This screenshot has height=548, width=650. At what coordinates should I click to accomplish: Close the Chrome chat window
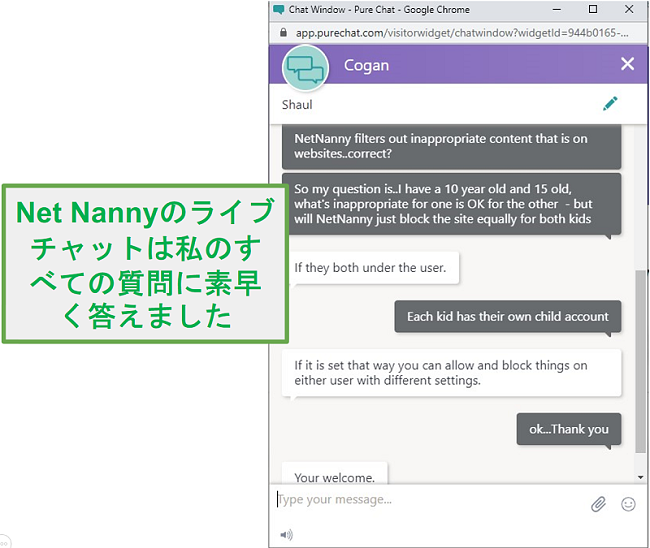click(629, 9)
